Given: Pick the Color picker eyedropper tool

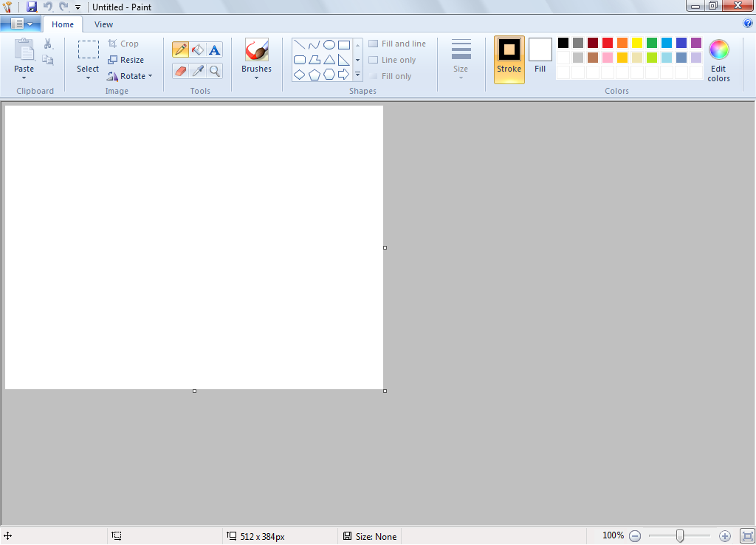Looking at the screenshot, I should (x=197, y=71).
